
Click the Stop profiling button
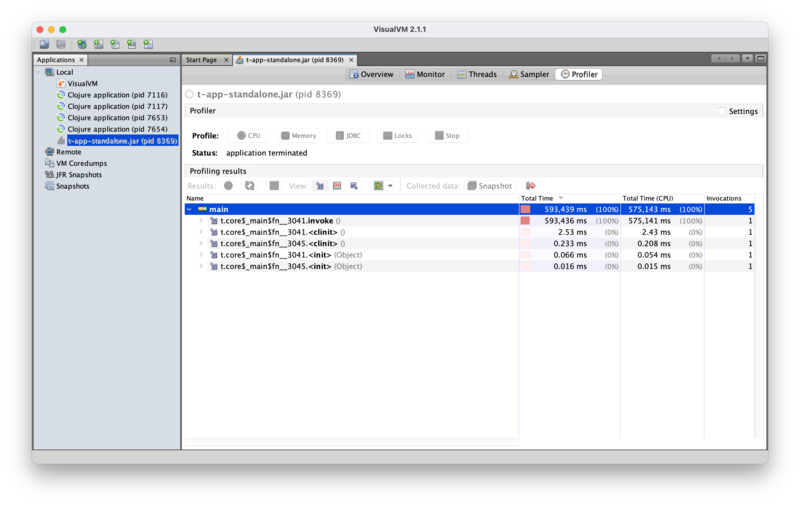tap(447, 136)
